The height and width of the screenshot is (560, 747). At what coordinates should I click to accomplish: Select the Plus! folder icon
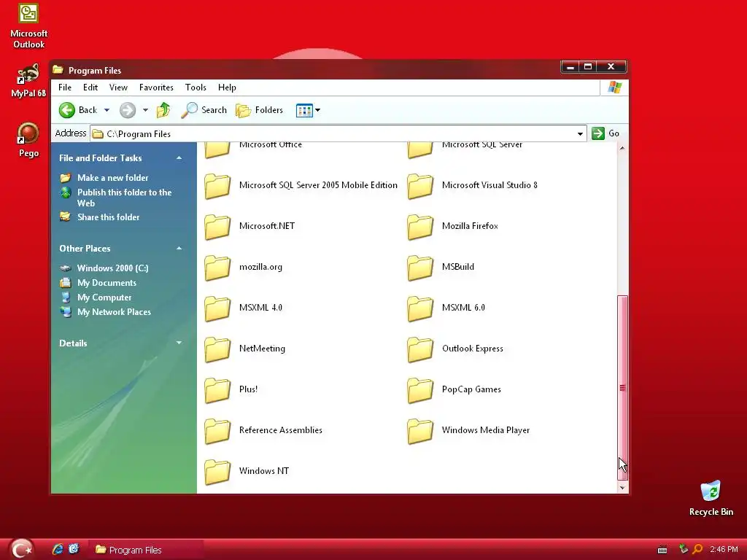[217, 390]
